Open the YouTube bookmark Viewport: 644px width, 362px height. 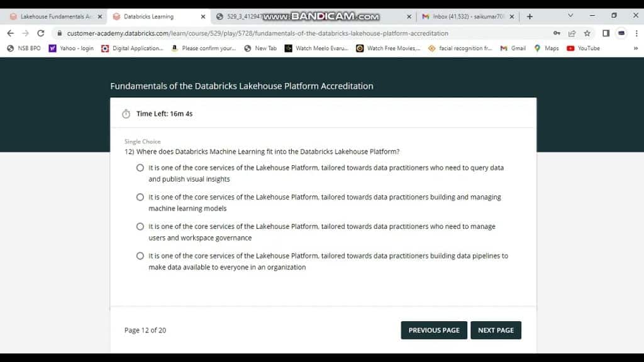pyautogui.click(x=583, y=48)
